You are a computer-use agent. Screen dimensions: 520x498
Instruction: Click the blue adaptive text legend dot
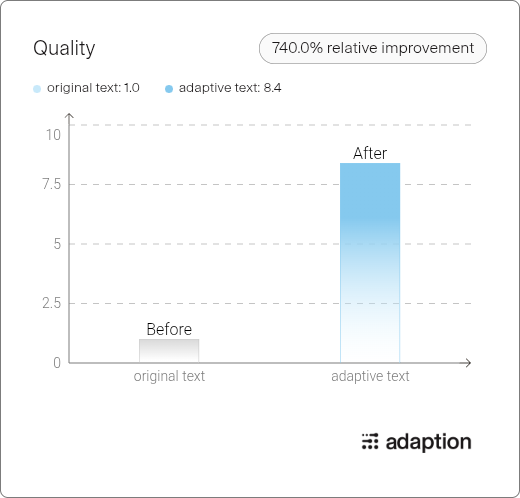[x=169, y=89]
